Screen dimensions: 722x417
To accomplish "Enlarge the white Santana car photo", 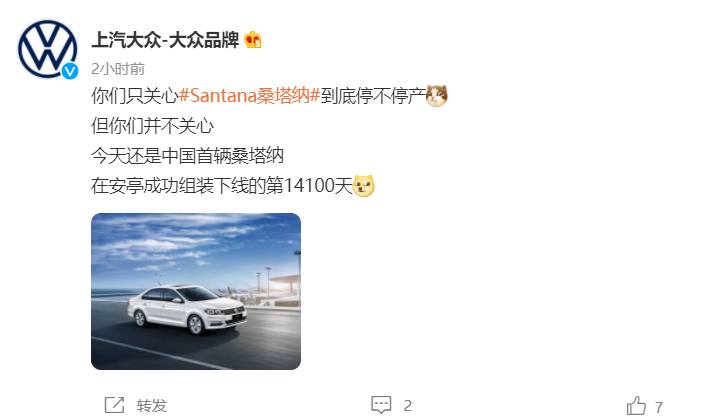I will [196, 291].
